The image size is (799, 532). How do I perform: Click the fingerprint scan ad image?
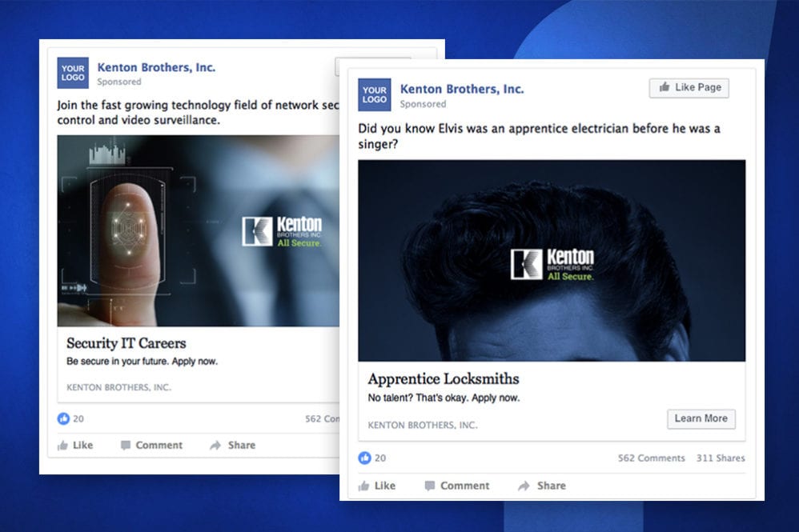pyautogui.click(x=199, y=230)
